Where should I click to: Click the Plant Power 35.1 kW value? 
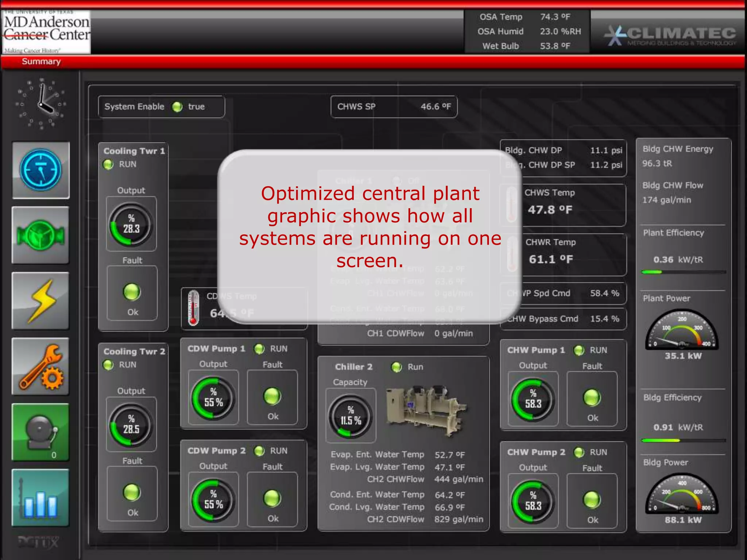[x=683, y=356]
